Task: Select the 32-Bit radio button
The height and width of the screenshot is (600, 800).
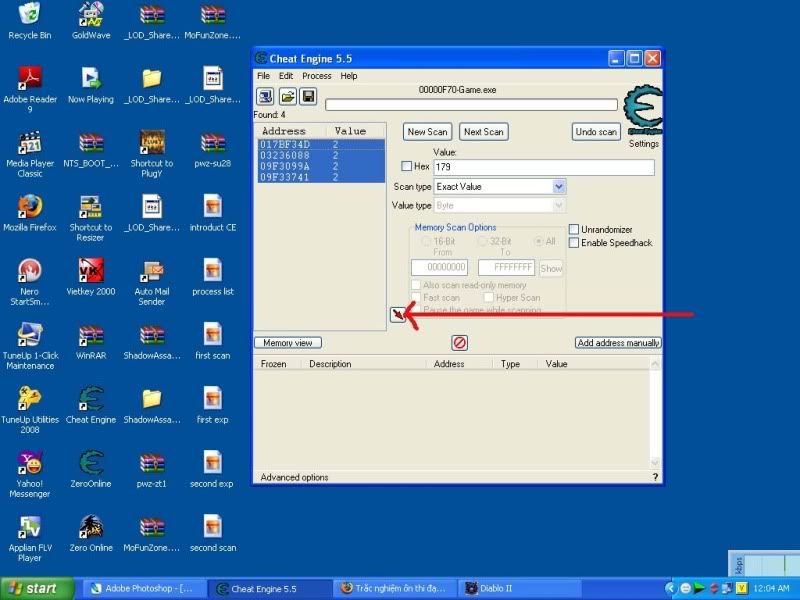Action: tap(482, 241)
